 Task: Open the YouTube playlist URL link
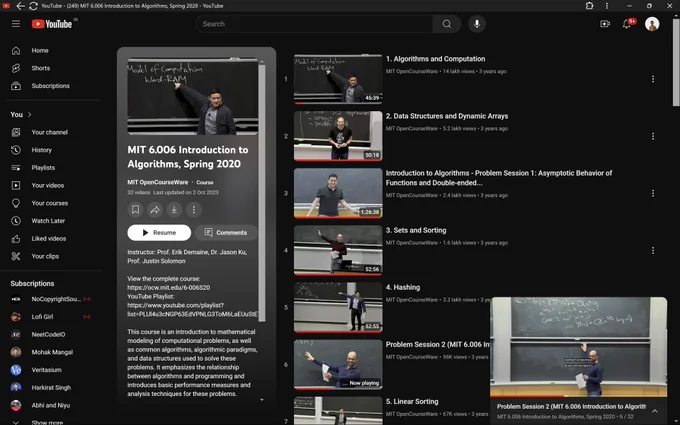coord(192,310)
